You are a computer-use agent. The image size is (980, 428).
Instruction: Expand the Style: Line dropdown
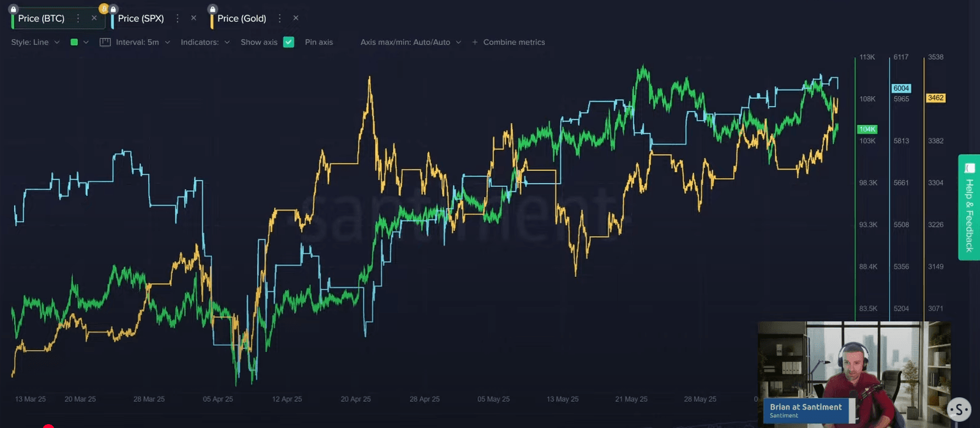[x=35, y=42]
